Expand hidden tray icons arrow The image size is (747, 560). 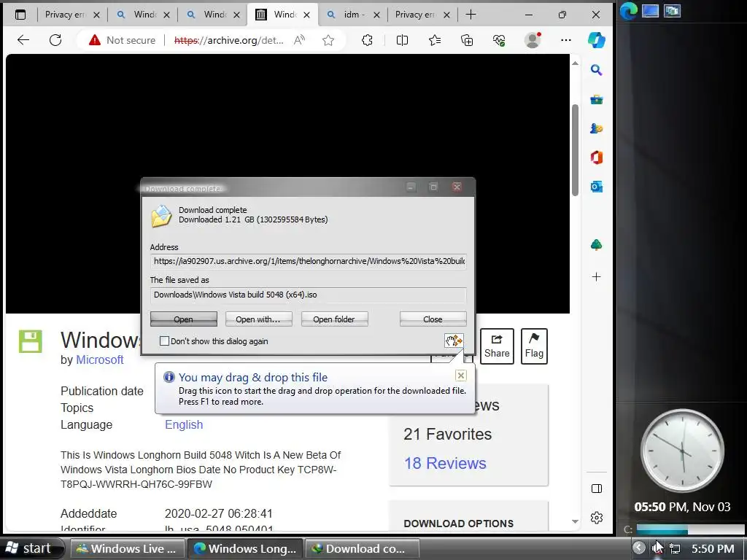pyautogui.click(x=639, y=548)
